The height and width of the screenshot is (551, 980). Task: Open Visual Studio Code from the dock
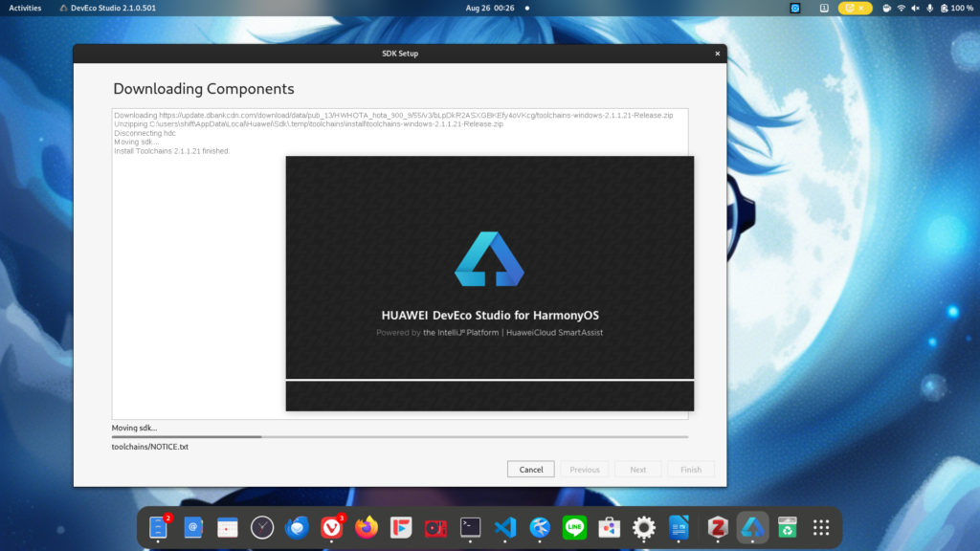tap(505, 527)
